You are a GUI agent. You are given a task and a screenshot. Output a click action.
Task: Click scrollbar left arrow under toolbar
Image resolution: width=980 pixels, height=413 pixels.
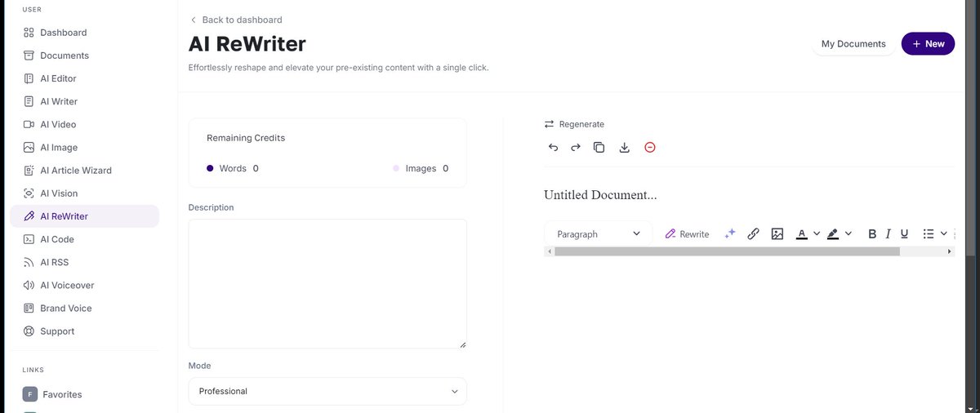click(549, 251)
